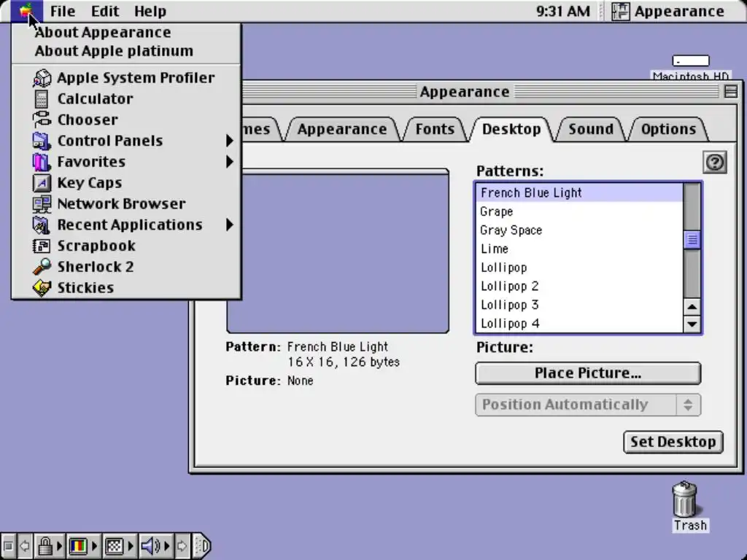Click the Appearance window collapse box
This screenshot has height=560, width=747.
point(730,91)
